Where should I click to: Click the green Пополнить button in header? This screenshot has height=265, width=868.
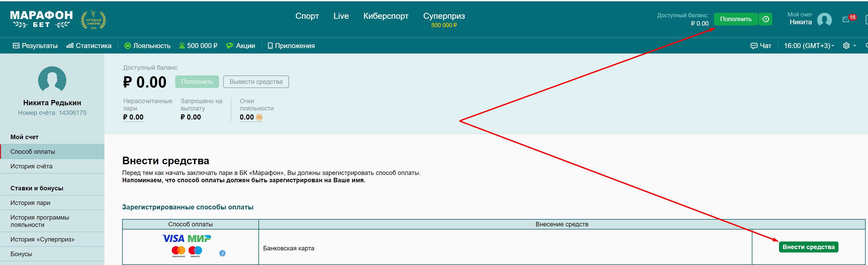click(736, 19)
